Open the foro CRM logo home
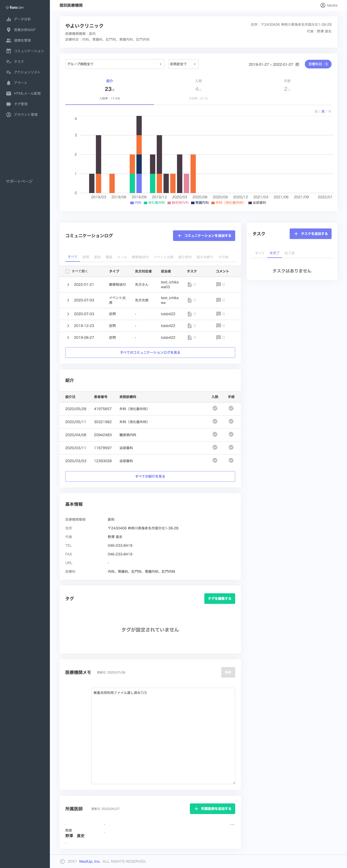 tap(14, 7)
